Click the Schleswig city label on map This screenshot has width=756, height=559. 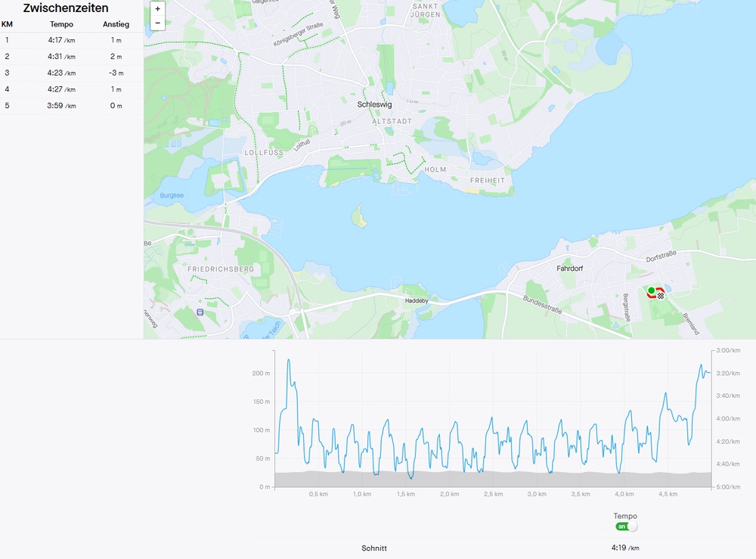pyautogui.click(x=375, y=104)
